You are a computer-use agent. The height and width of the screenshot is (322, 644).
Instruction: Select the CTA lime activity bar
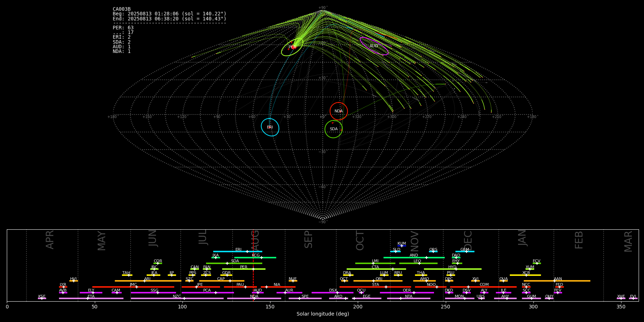click(376, 269)
